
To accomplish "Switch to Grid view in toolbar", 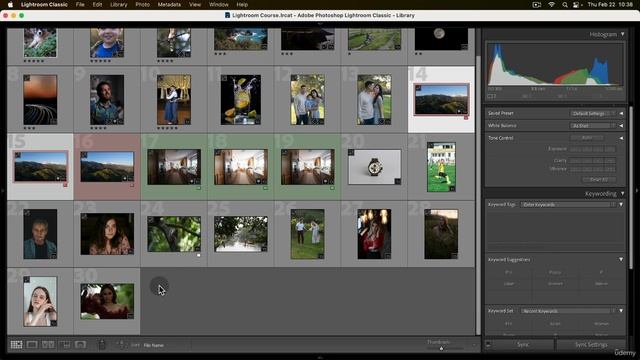I will tap(16, 345).
